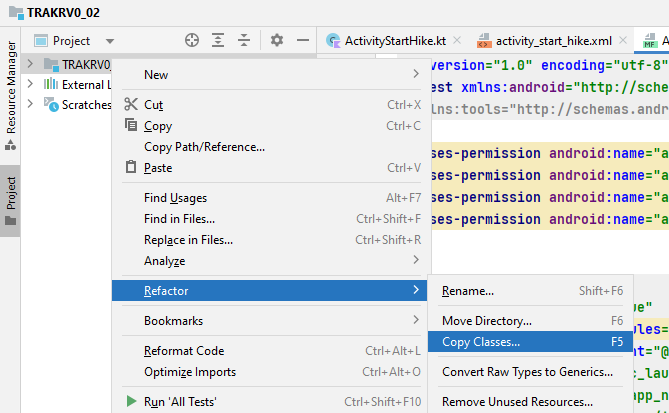Click the Collapse All icon in Project panel
Viewport: 669px width, 413px height.
coord(244,41)
